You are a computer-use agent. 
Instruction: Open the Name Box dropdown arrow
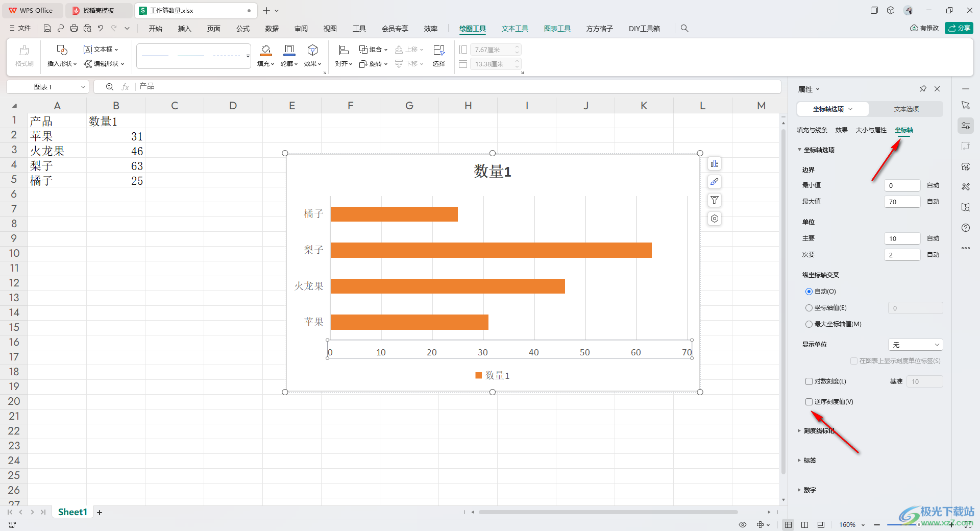[x=83, y=87]
